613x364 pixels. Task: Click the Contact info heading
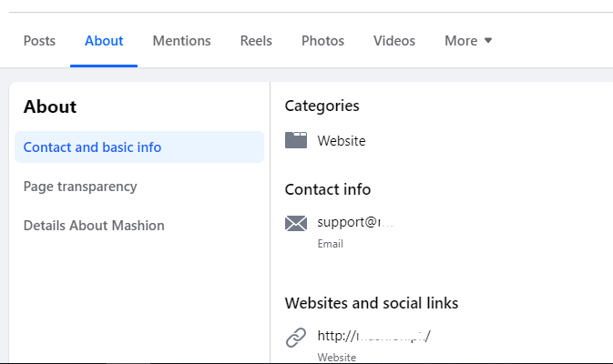328,189
